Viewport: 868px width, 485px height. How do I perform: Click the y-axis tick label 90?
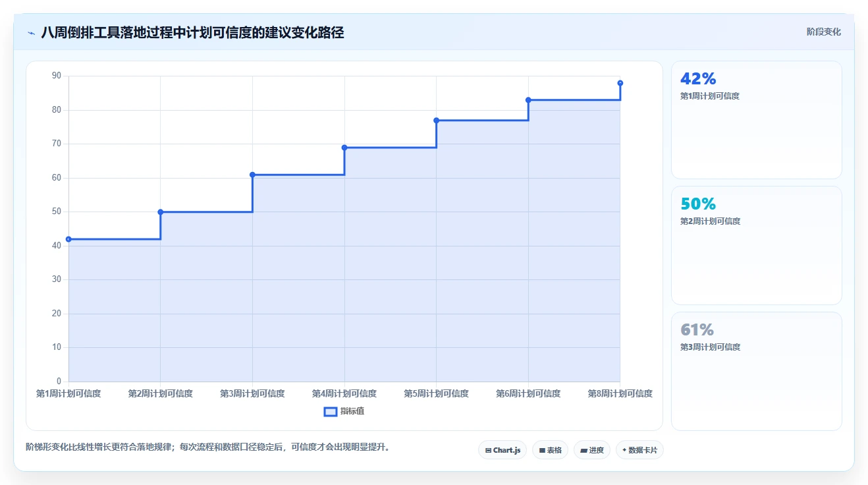point(57,76)
